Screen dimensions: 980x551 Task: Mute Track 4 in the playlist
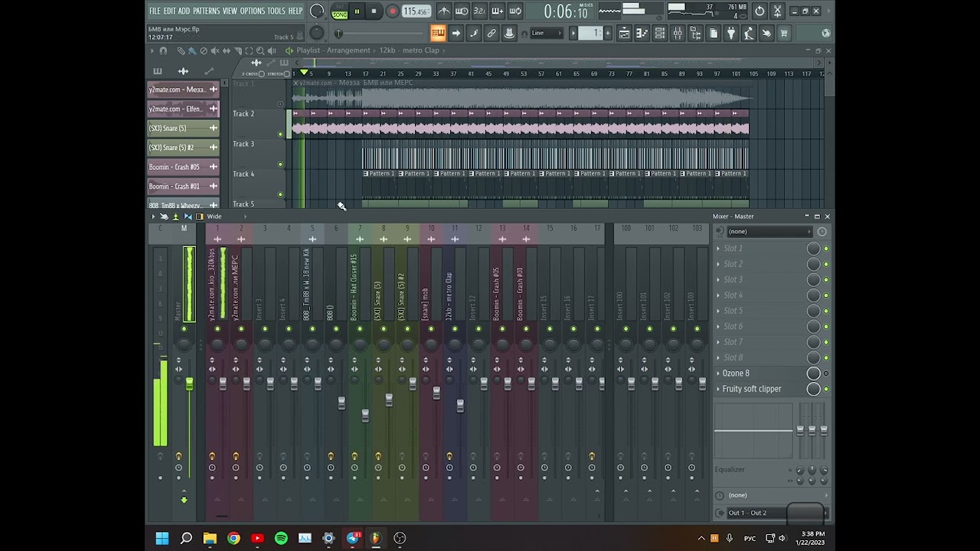[x=280, y=194]
